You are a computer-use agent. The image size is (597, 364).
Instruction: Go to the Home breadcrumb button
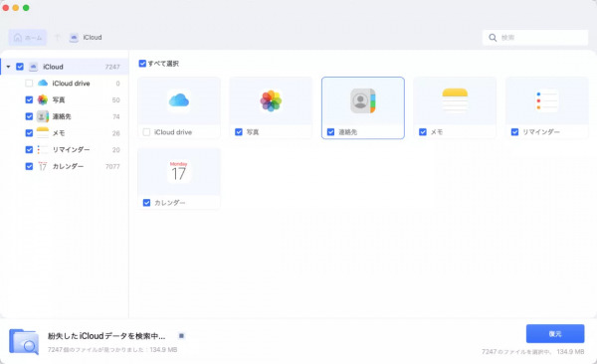pos(28,38)
